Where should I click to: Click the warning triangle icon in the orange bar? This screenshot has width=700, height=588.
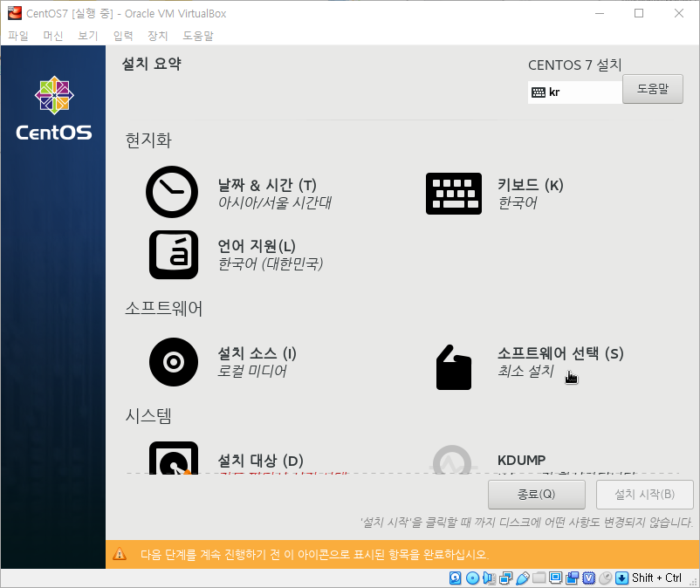(x=120, y=554)
